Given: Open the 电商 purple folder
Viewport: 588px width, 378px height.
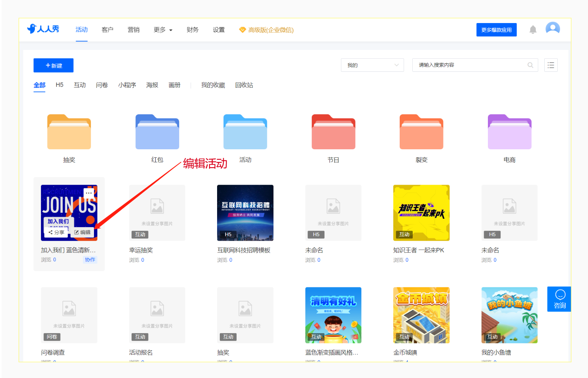Looking at the screenshot, I should [x=509, y=132].
